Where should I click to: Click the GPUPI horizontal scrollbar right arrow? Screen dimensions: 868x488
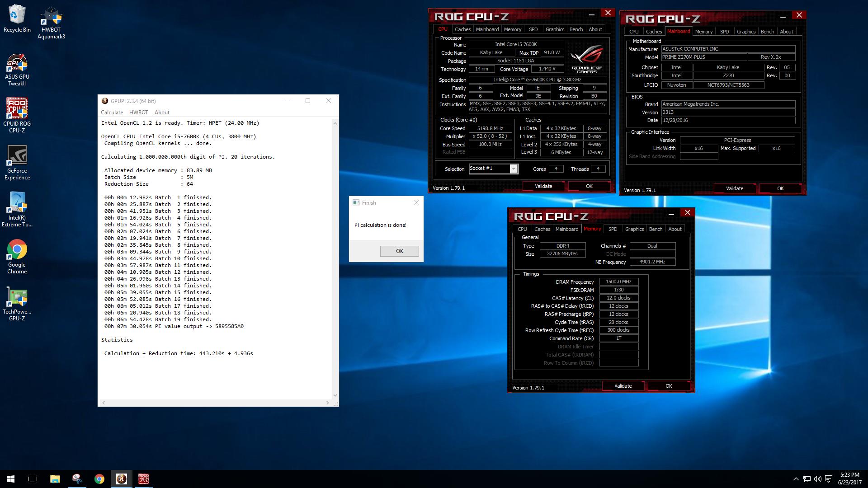tap(328, 403)
